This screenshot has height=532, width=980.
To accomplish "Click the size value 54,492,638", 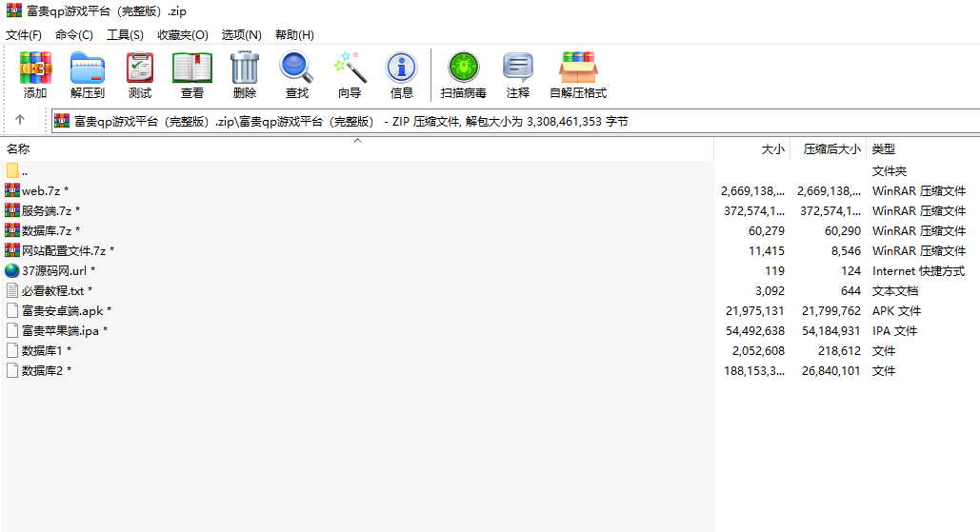I will point(755,331).
